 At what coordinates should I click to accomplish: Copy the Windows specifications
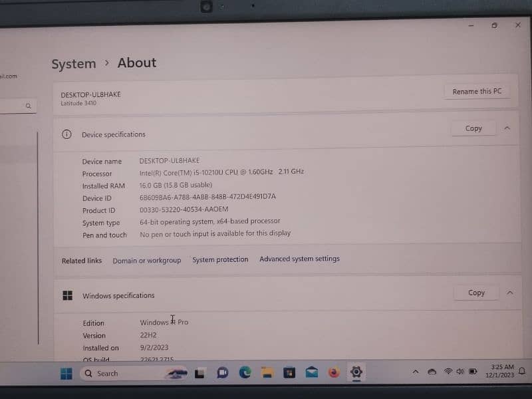tap(476, 293)
